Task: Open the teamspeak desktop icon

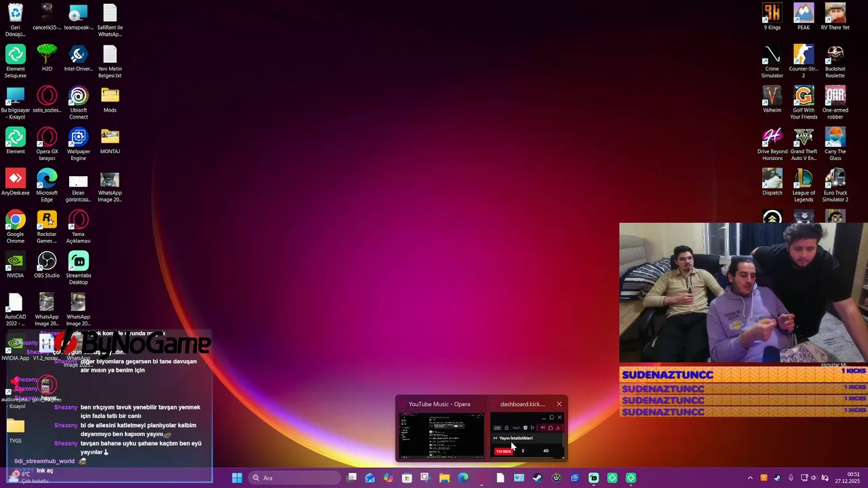Action: pos(79,16)
